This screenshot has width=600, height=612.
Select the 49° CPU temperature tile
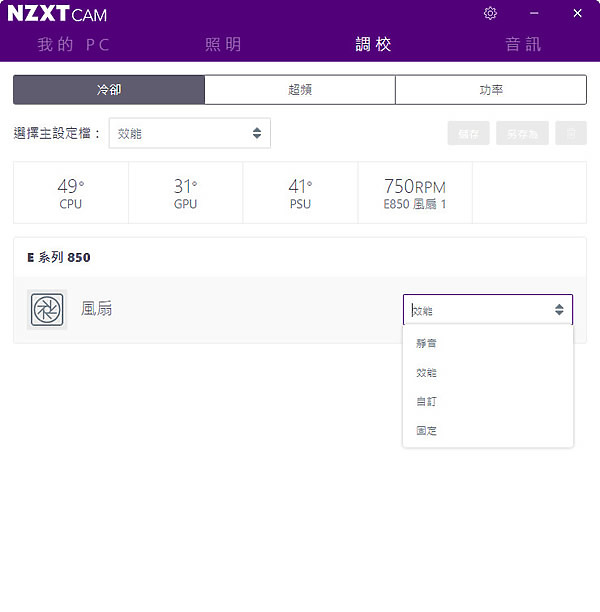click(x=71, y=193)
